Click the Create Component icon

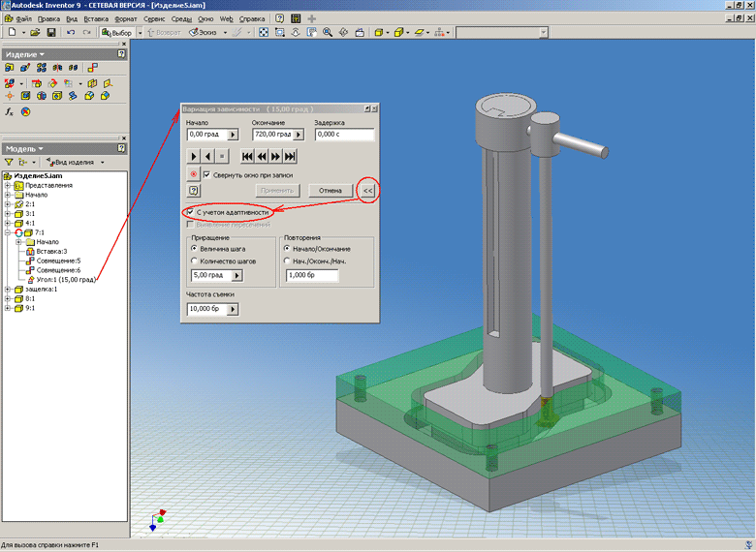tap(25, 68)
